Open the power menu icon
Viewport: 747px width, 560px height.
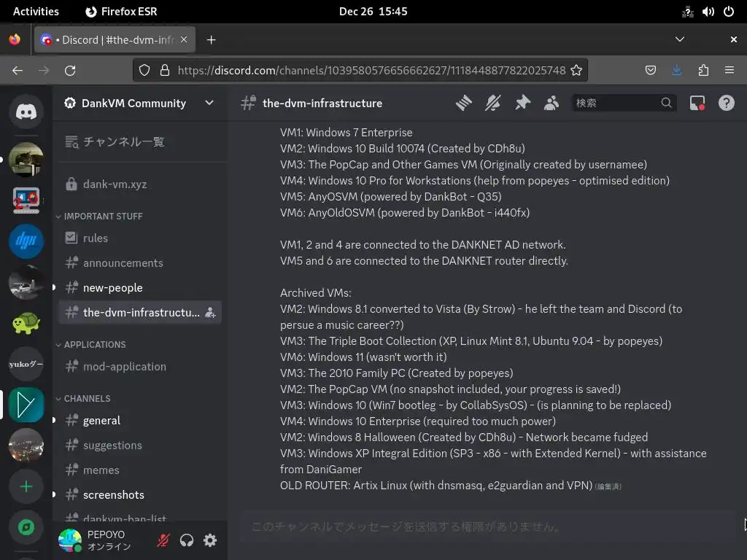[729, 12]
